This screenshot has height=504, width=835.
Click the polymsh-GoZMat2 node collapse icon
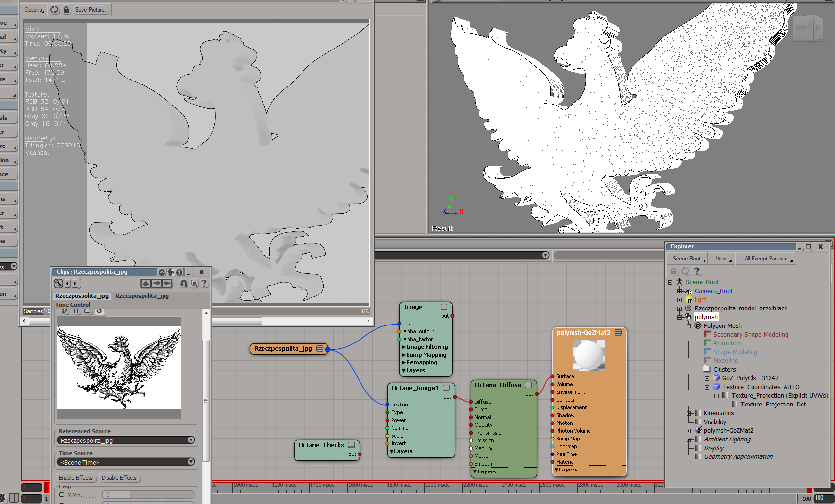pos(618,333)
